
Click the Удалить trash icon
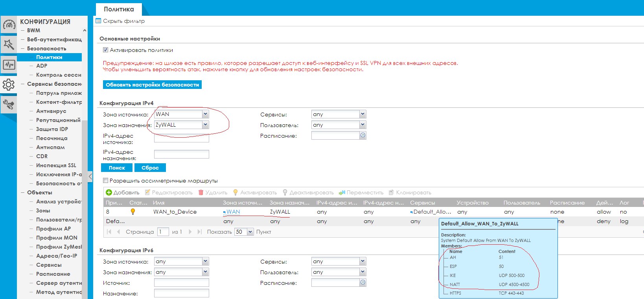[201, 192]
